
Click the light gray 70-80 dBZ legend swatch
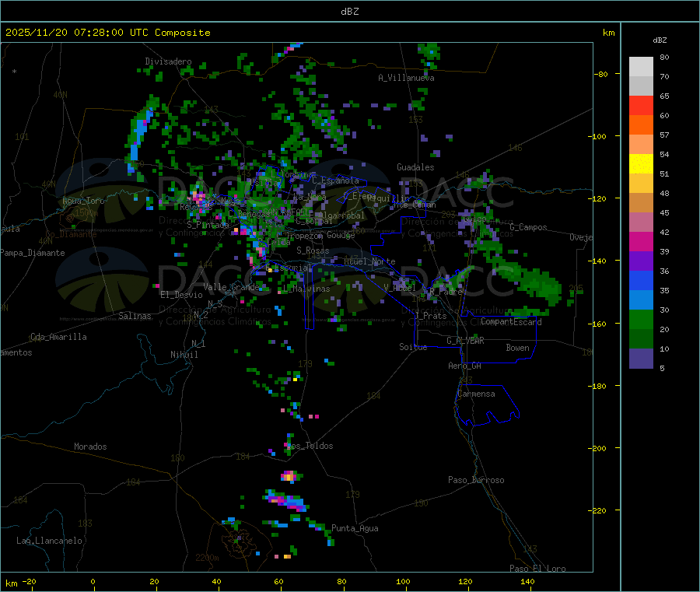641,67
